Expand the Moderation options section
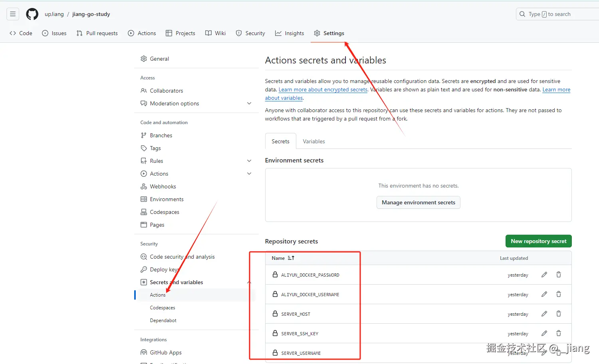This screenshot has width=599, height=364. 249,103
